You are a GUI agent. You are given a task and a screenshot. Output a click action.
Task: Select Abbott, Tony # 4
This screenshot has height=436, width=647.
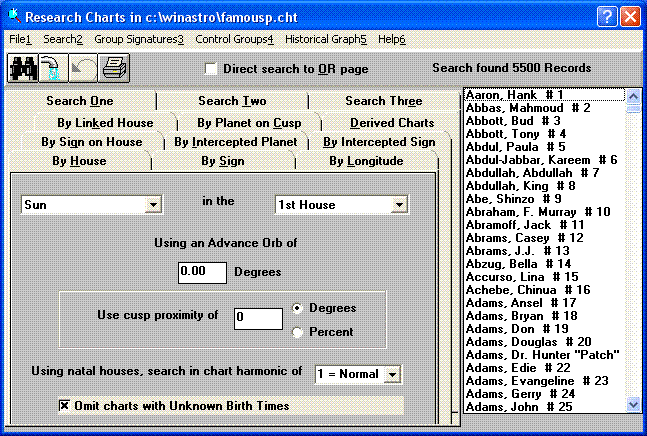(544, 134)
